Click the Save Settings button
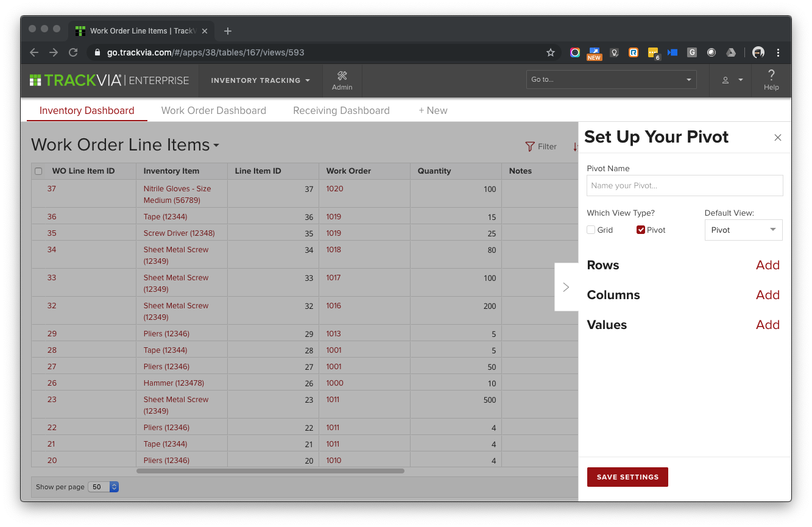This screenshot has width=812, height=527. coord(627,477)
